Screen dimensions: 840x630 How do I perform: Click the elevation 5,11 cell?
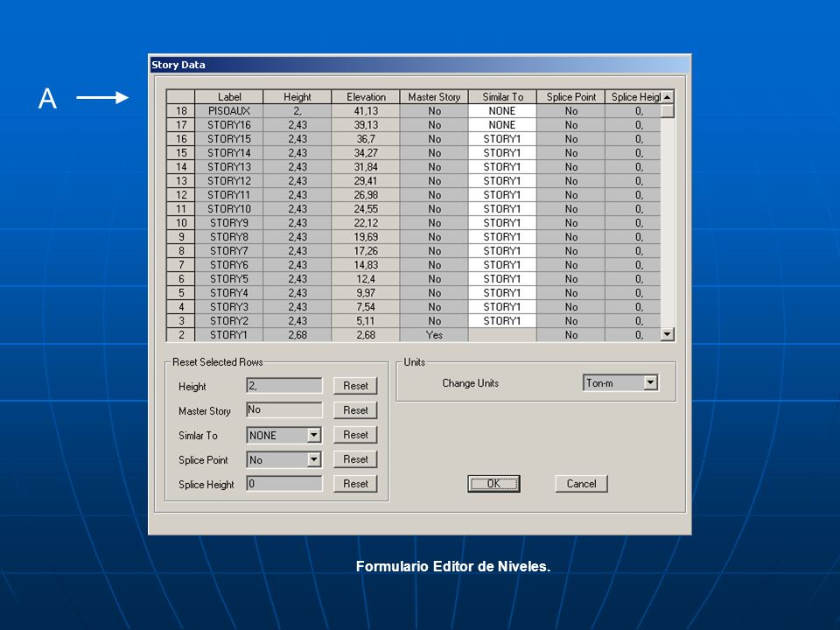point(366,321)
